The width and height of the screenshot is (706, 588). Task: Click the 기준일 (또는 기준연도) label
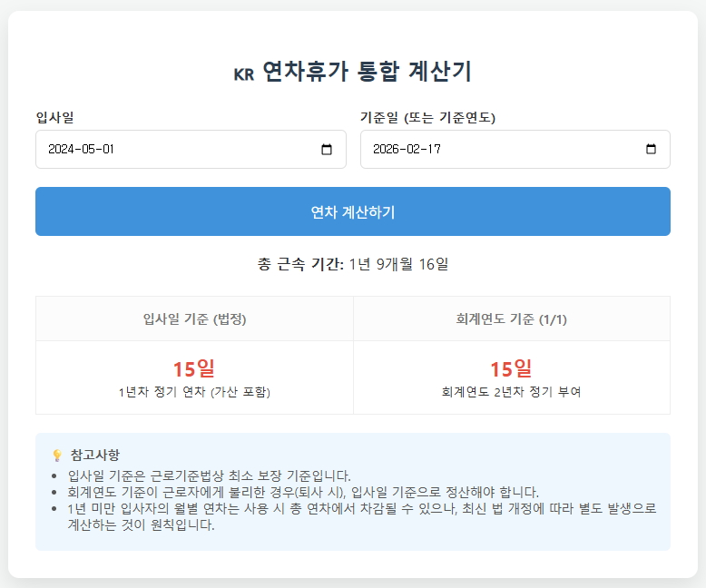(x=427, y=117)
